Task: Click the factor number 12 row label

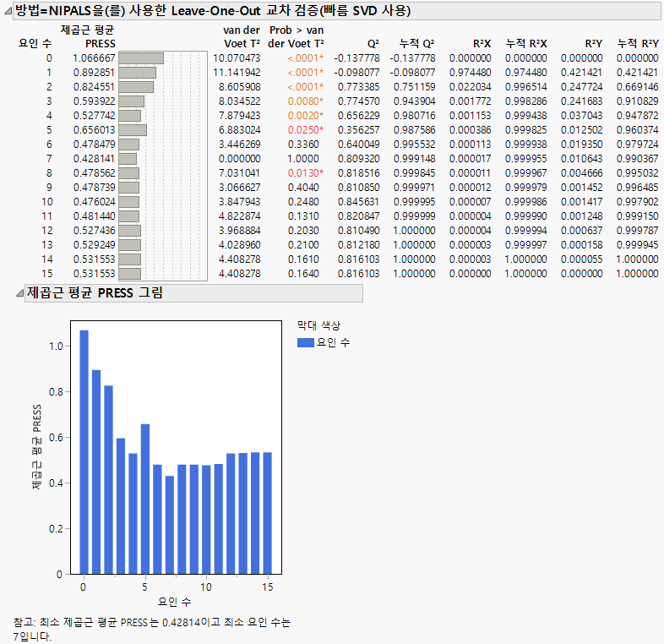Action: (x=47, y=231)
